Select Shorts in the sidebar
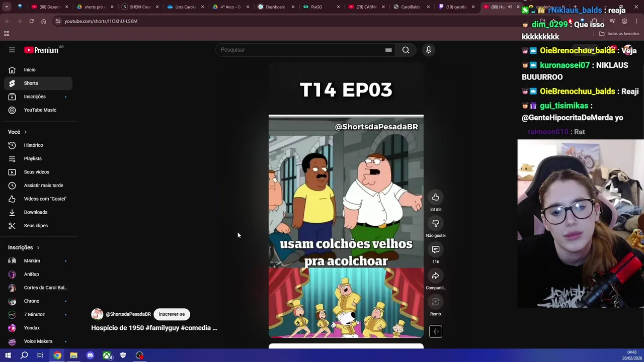Screen dimensions: 644x362 click(38, 83)
